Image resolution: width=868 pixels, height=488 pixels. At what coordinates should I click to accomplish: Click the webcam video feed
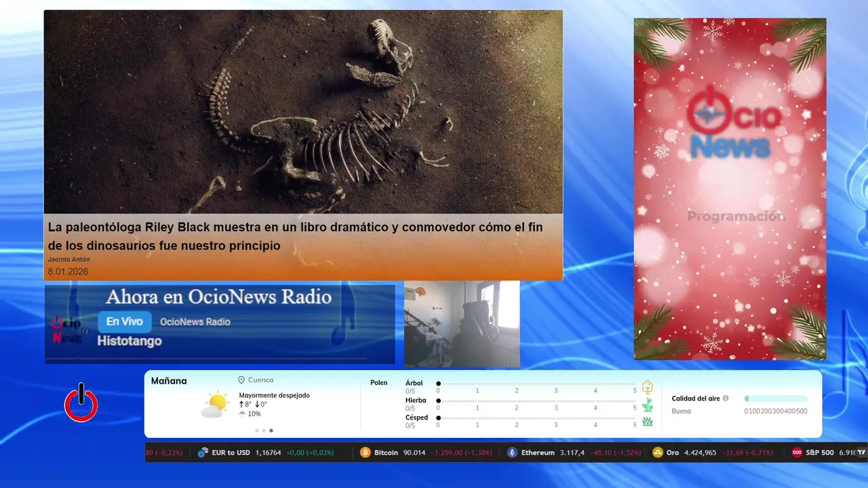(x=462, y=324)
